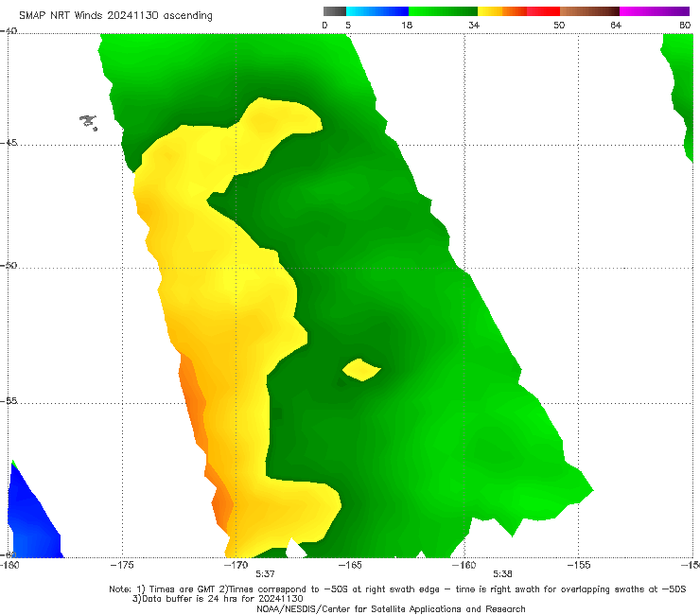Click the gray segment of the color scale
Image resolution: width=700 pixels, height=615 pixels.
pos(335,11)
